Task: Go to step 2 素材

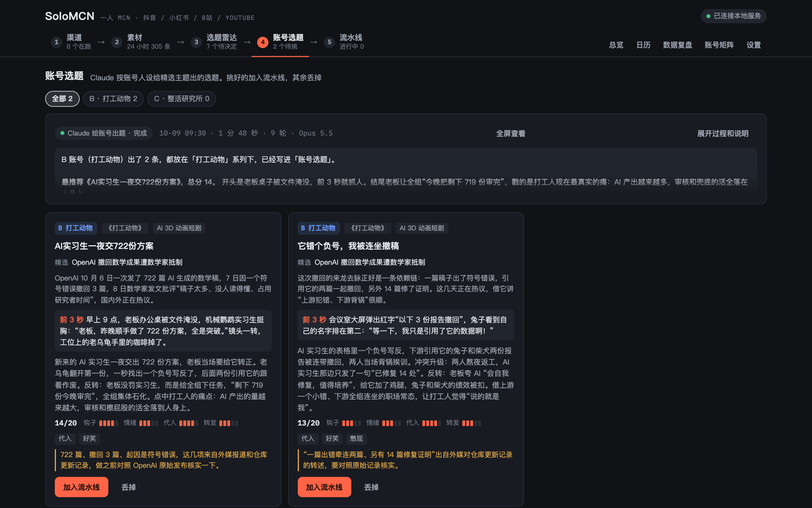Action: click(141, 42)
